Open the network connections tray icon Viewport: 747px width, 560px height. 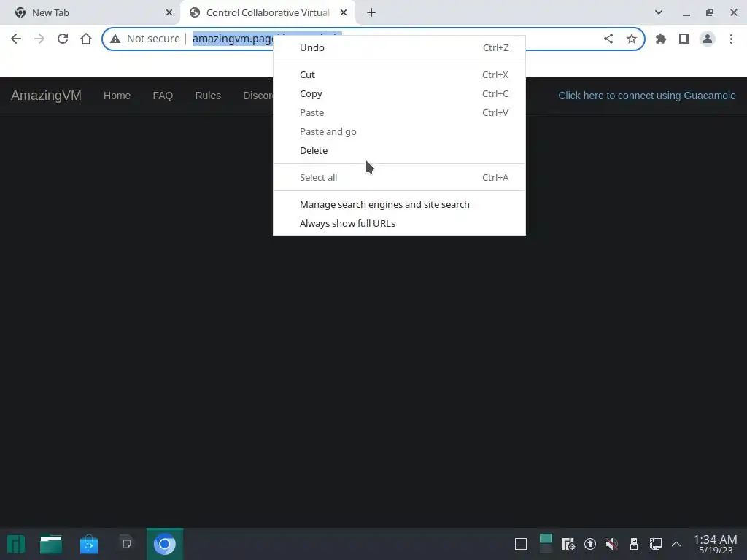coord(656,544)
